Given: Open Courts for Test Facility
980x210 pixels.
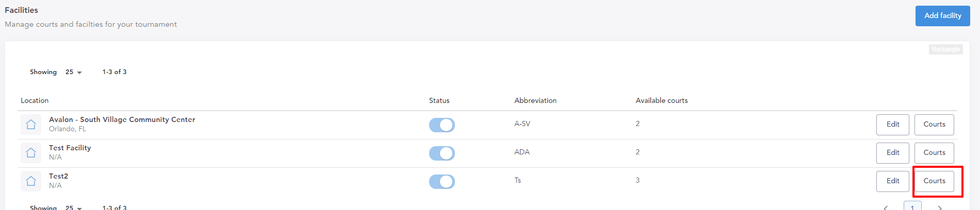Looking at the screenshot, I should (x=934, y=153).
